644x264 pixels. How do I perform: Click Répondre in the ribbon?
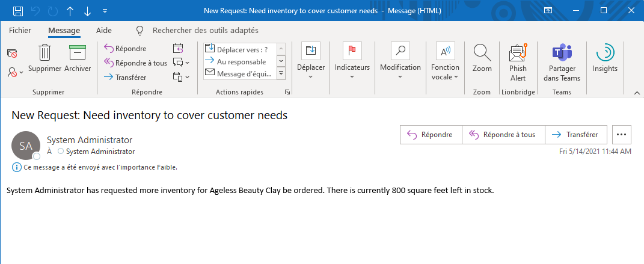(x=125, y=49)
